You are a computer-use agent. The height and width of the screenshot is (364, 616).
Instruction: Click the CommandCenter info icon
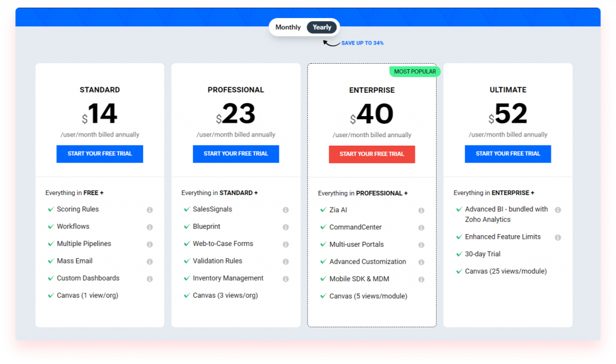421,228
